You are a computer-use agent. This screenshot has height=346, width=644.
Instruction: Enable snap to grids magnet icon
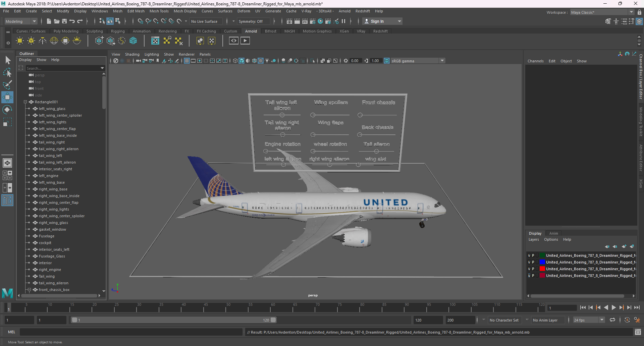pyautogui.click(x=141, y=21)
